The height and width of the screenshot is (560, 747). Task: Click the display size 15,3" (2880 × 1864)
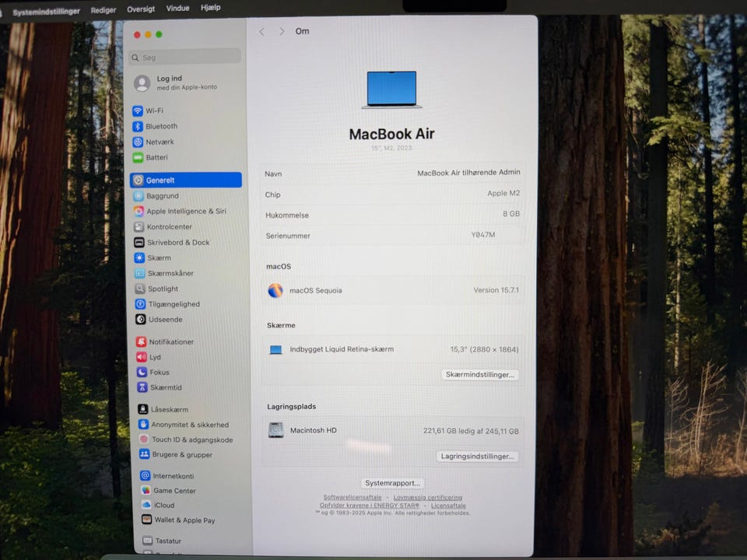[x=484, y=349]
